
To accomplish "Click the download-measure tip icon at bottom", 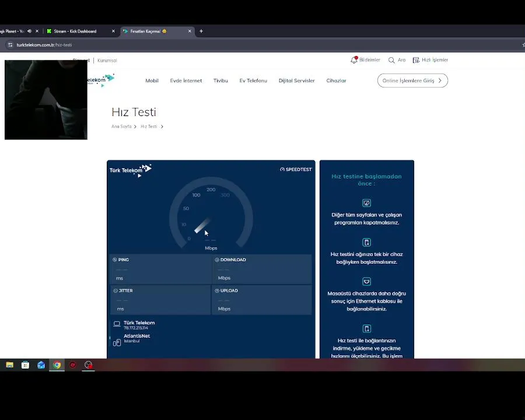I will (367, 328).
